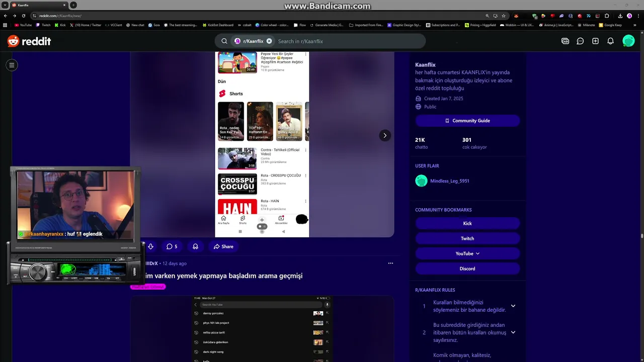Viewport: 644px width, 362px height.
Task: Open the browser downloads icon
Action: click(620, 16)
